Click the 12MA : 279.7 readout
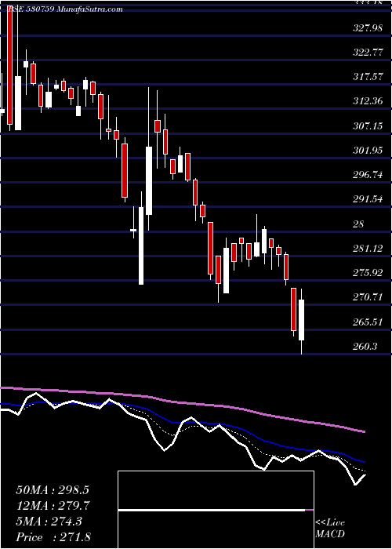The width and height of the screenshot is (392, 549). point(53,505)
